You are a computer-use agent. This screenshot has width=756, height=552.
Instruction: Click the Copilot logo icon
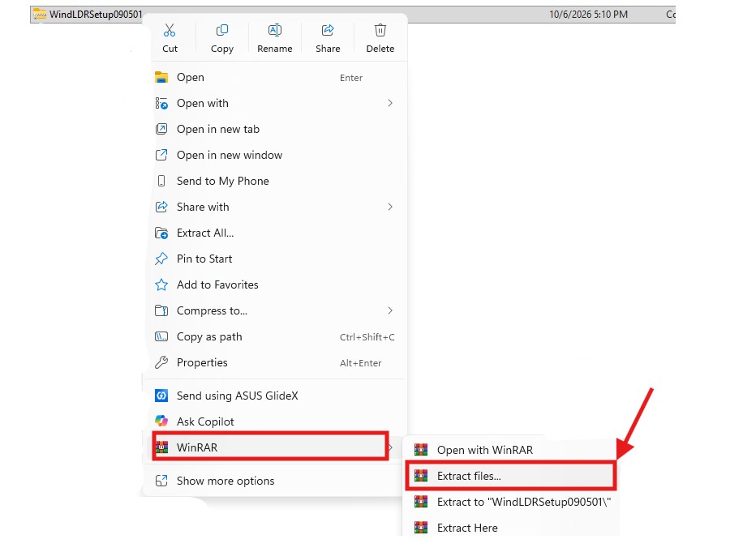pyautogui.click(x=161, y=421)
